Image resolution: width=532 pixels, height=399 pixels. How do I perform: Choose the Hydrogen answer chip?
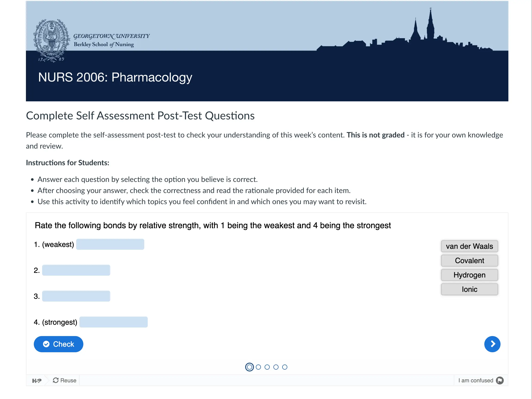click(469, 275)
